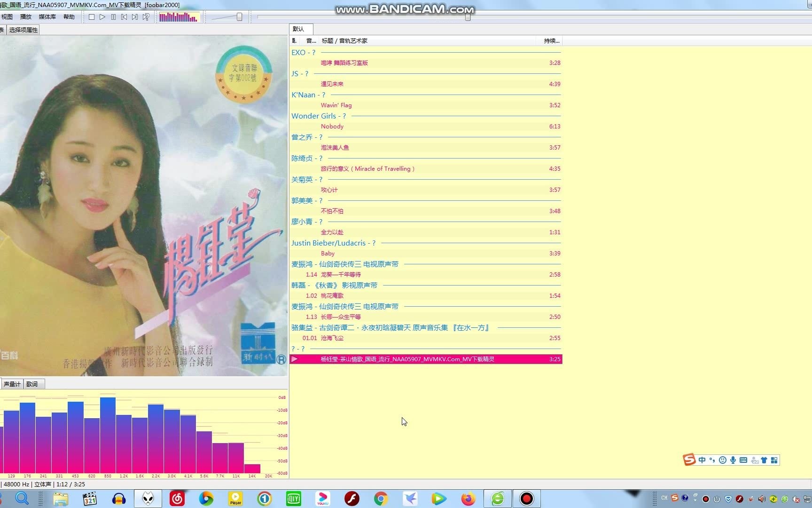Image resolution: width=812 pixels, height=508 pixels.
Task: Click the album cover art image
Action: [x=144, y=206]
